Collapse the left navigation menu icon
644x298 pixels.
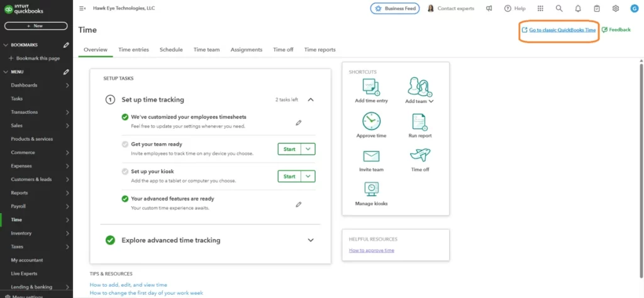[82, 8]
